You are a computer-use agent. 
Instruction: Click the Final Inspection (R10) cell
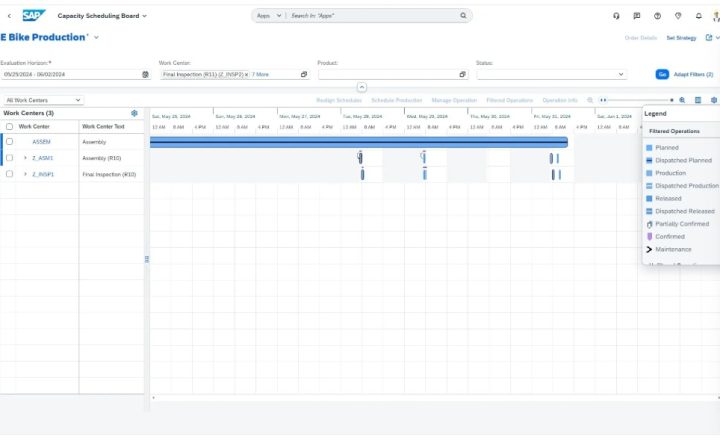pos(109,175)
